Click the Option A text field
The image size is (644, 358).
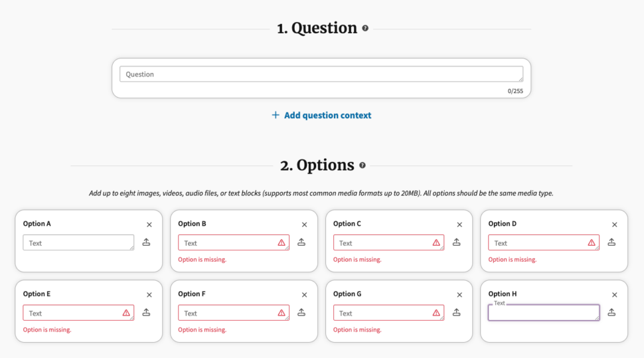click(x=78, y=243)
